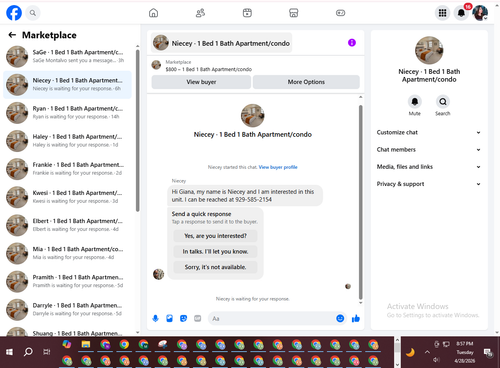The image size is (500, 368).
Task: Select the Niecey conversation in list
Action: [67, 85]
